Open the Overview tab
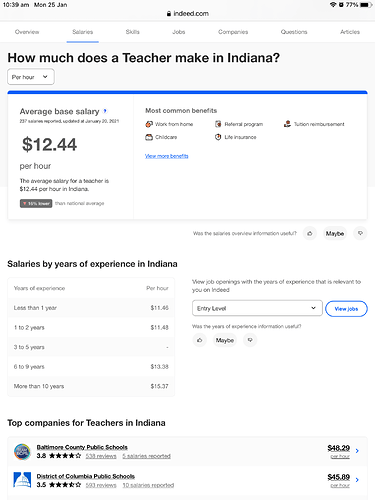 27,32
